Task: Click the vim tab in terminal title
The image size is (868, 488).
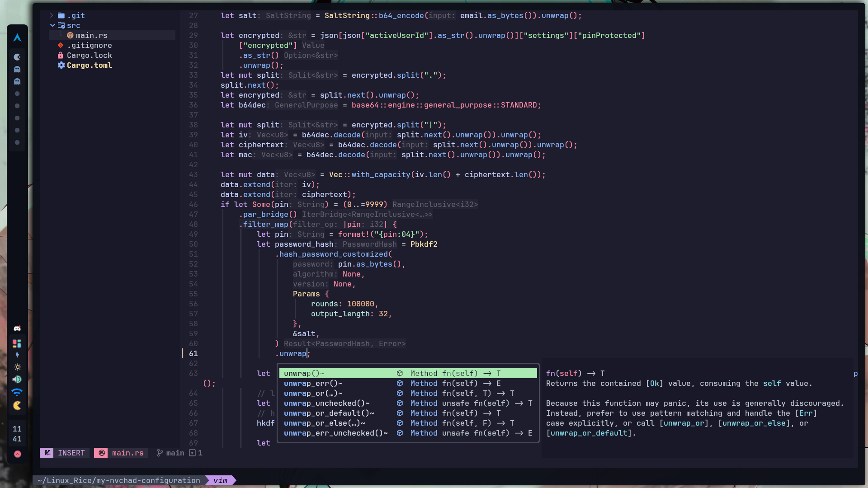Action: pyautogui.click(x=220, y=480)
